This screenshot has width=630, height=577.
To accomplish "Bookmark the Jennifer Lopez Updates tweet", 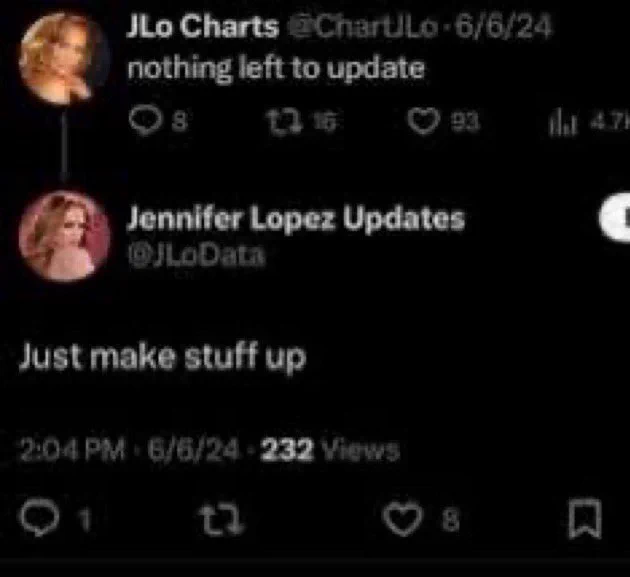I will [x=585, y=518].
